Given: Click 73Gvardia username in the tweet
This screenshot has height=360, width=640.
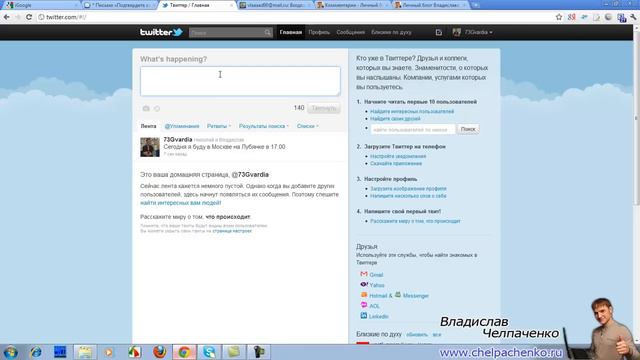Looking at the screenshot, I should (x=178, y=140).
